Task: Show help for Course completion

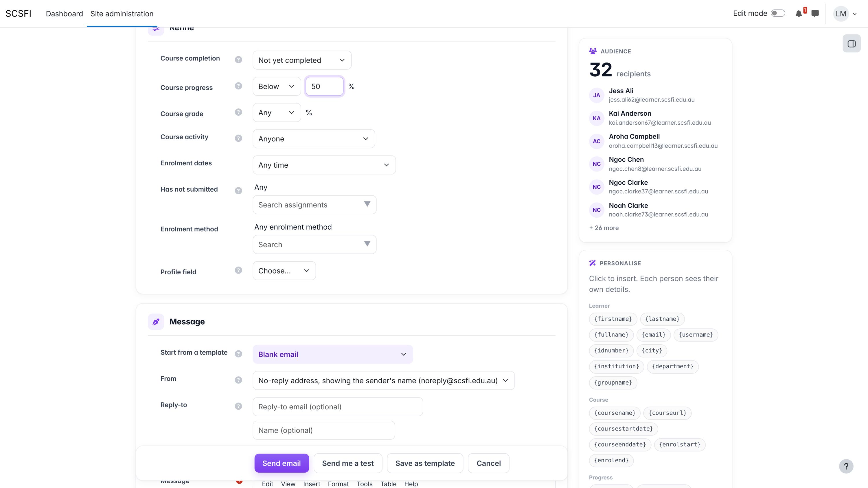Action: (238, 60)
